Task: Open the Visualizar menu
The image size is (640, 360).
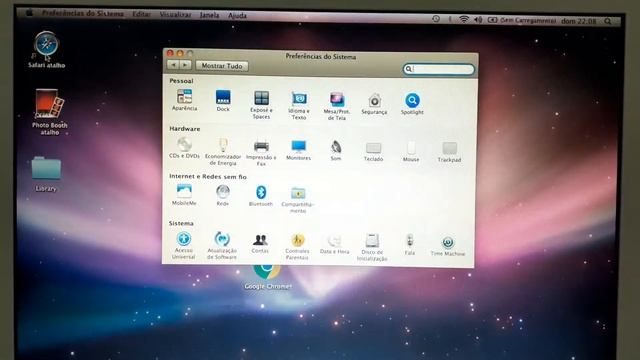Action: point(175,15)
